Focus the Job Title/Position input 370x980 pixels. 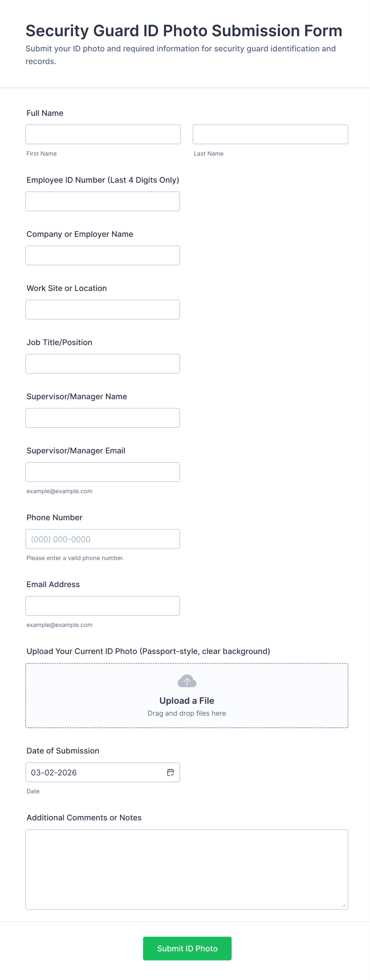pos(103,364)
